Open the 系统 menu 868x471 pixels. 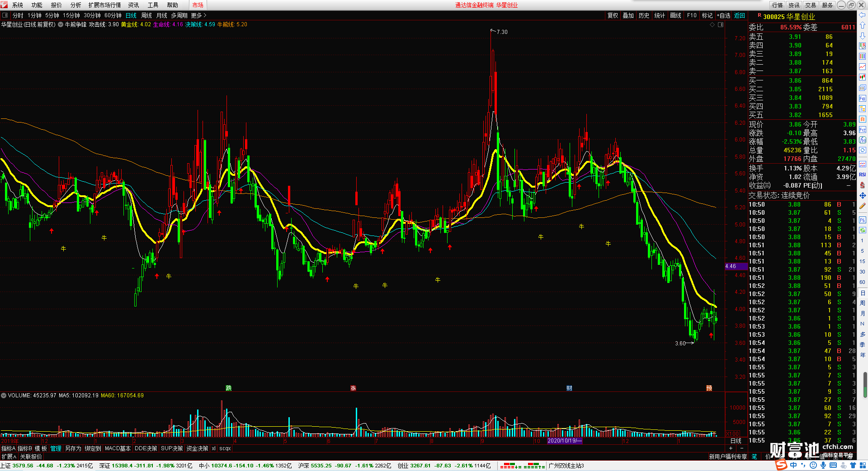pos(18,5)
